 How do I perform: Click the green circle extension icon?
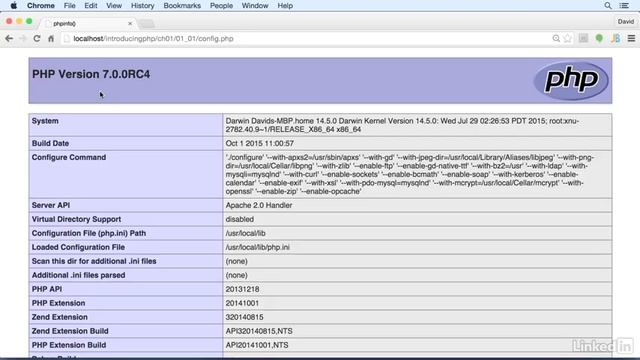tap(599, 38)
